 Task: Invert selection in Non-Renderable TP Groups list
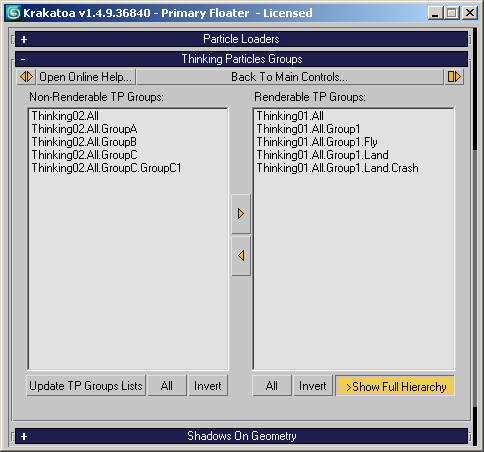(208, 386)
